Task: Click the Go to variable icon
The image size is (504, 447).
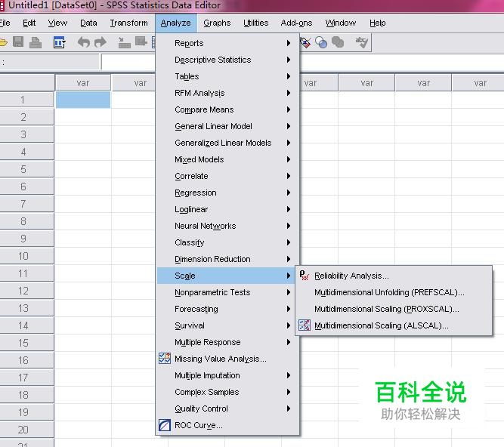Action: click(x=141, y=42)
